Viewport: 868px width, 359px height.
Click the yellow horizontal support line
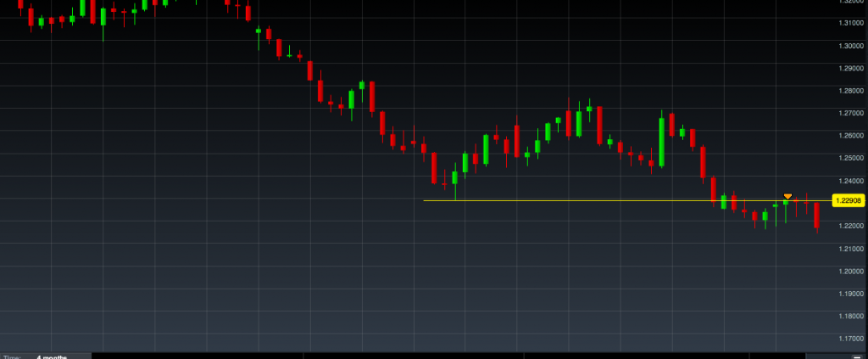click(x=593, y=201)
